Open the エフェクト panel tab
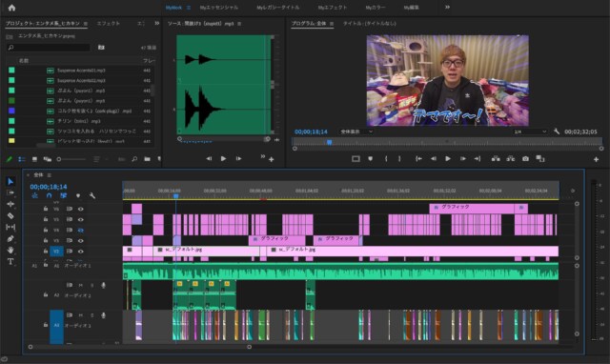The image size is (610, 364). [x=108, y=24]
